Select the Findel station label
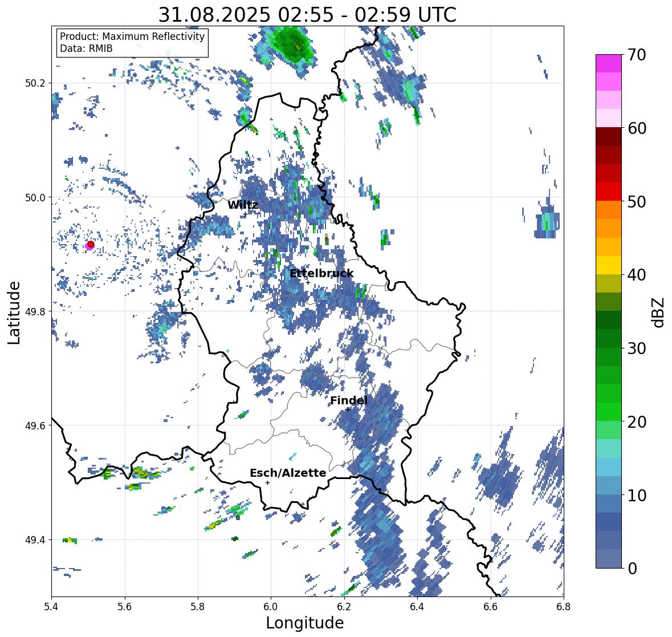 coord(349,400)
